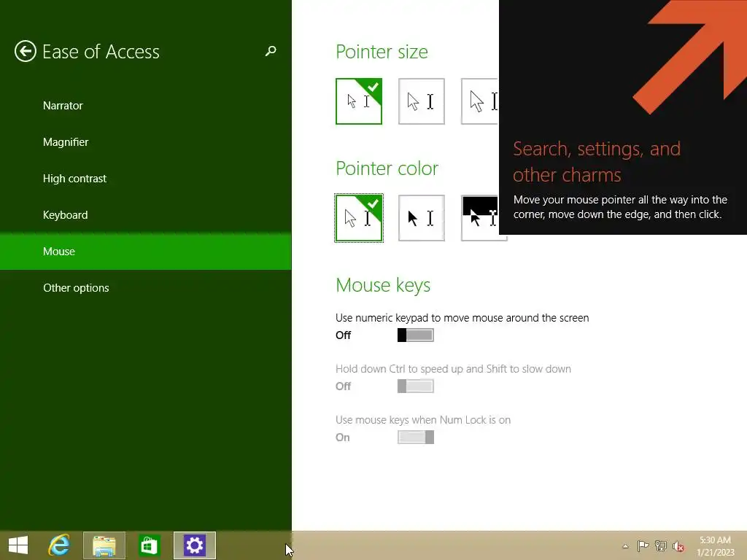Click the PC settings gear taskbar icon
The width and height of the screenshot is (747, 560).
[x=194, y=545]
